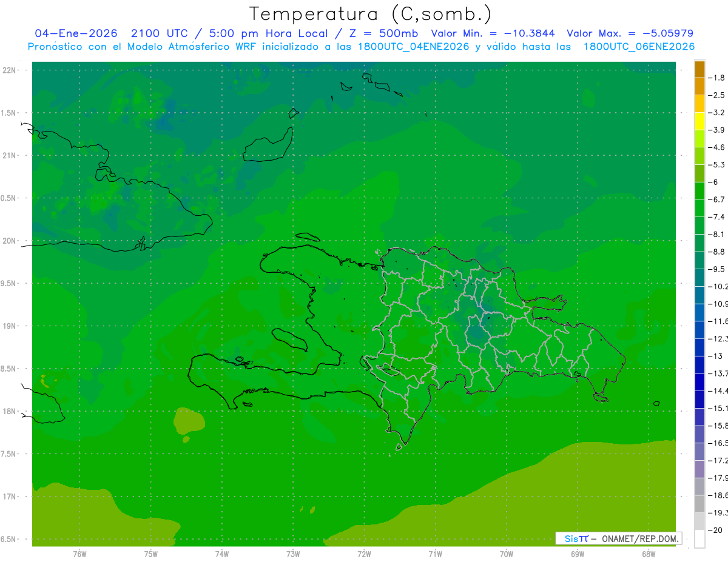Click the "ONAMET/REP.DOM." credit label
Viewport: 728px width, 562px height.
click(x=639, y=538)
